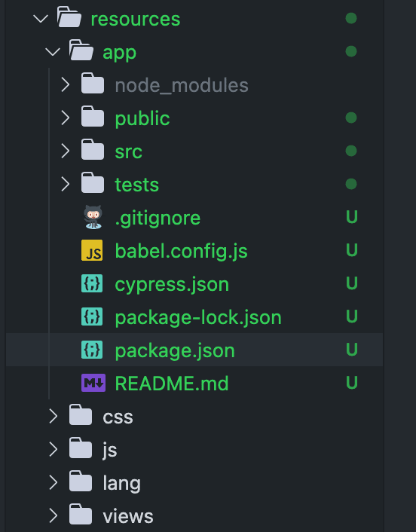Select the resources folder name
The width and height of the screenshot is (416, 532).
[x=136, y=20]
